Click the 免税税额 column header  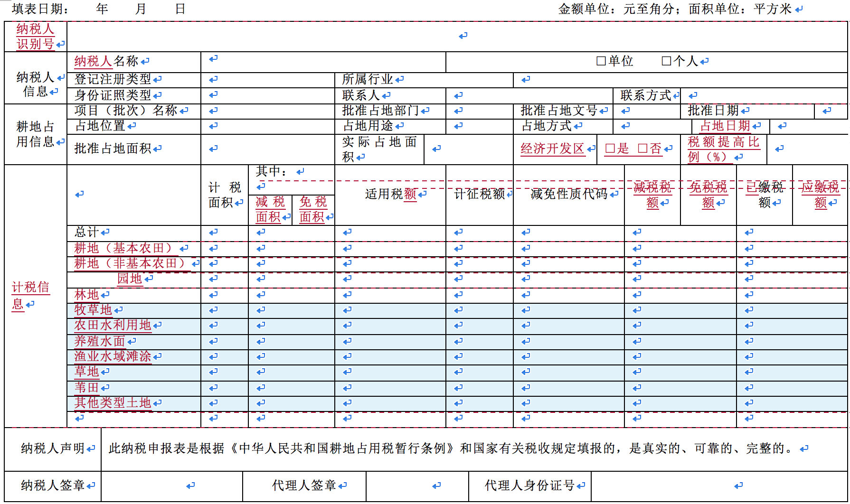(x=708, y=195)
